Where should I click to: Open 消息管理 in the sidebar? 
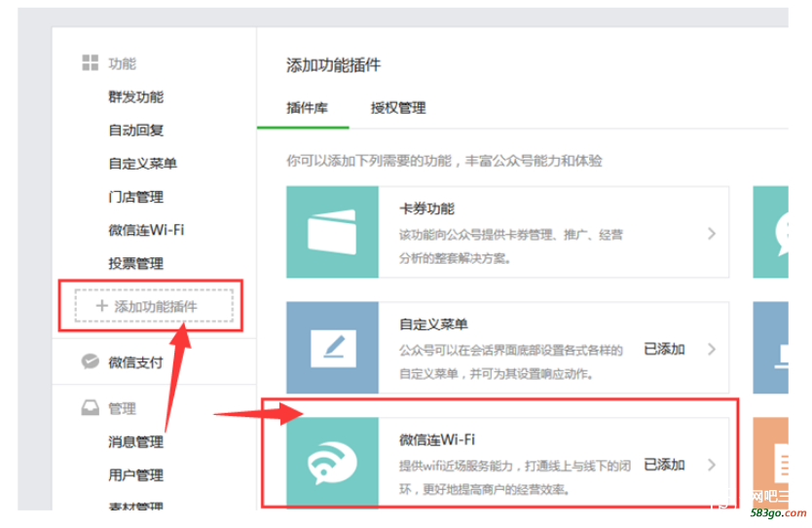tap(135, 441)
